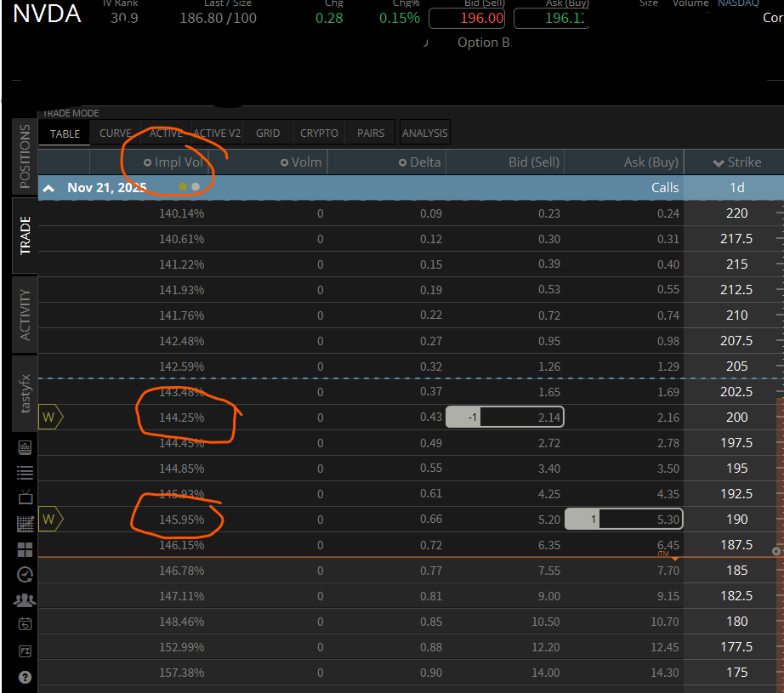
Task: Switch to the ACTIVE V2 tab
Action: point(217,133)
